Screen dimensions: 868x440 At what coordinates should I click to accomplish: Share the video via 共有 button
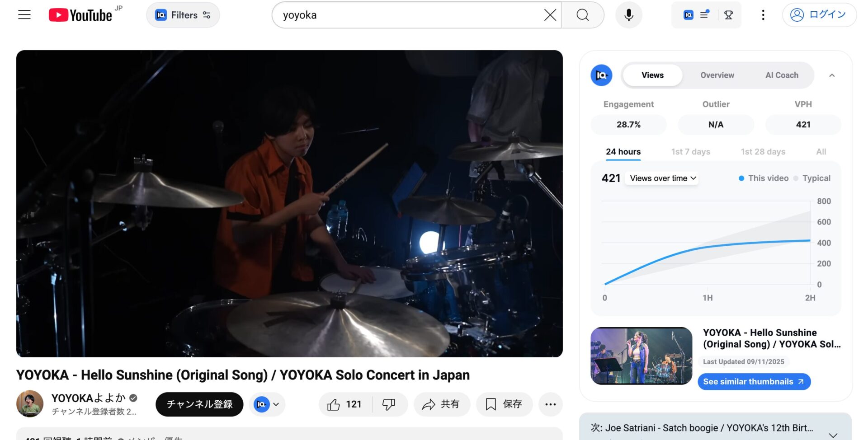point(441,404)
